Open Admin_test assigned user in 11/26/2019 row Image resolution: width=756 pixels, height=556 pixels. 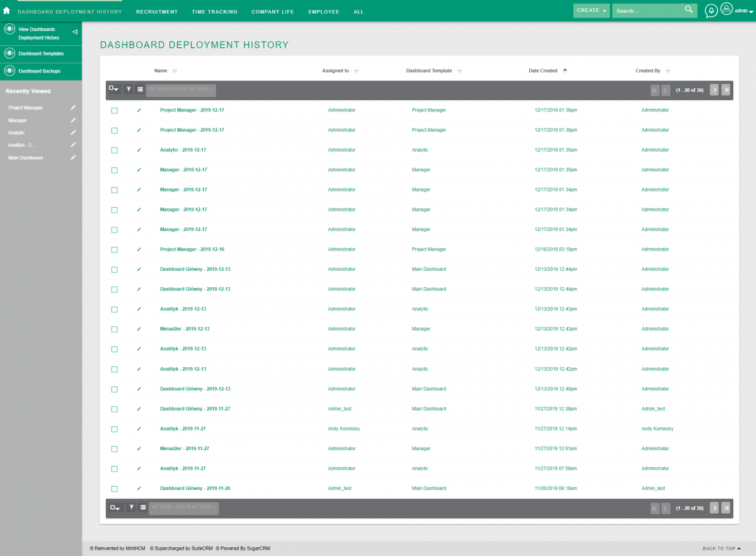coord(340,489)
